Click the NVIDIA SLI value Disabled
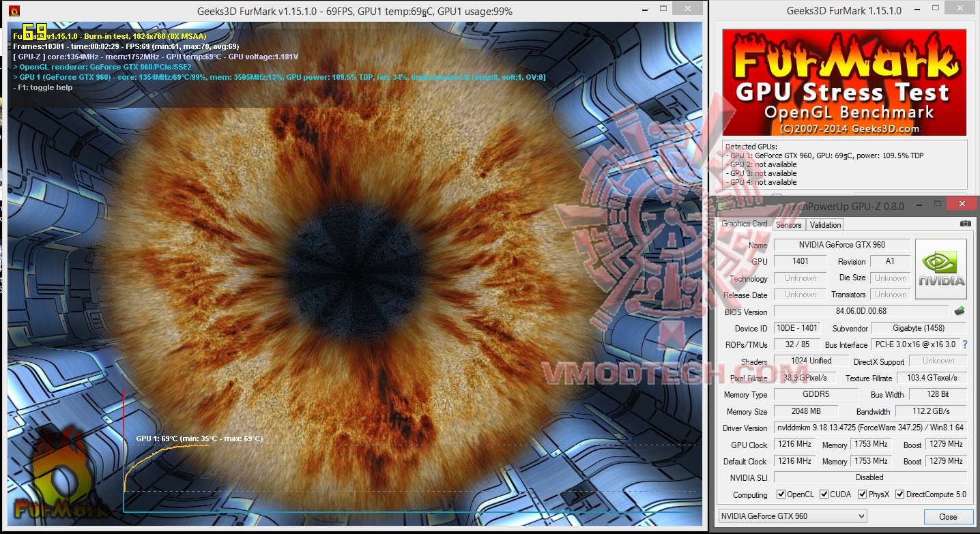 point(870,477)
